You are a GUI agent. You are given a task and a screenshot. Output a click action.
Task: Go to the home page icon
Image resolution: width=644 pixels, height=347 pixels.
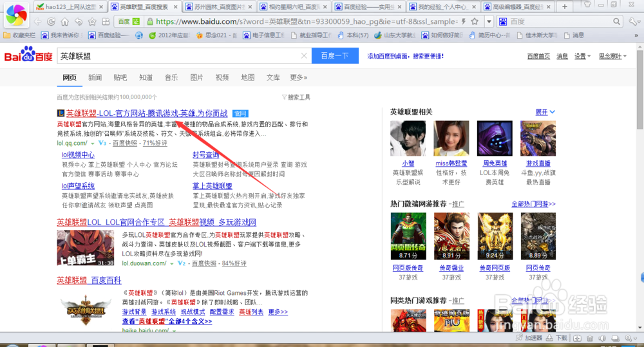point(65,21)
